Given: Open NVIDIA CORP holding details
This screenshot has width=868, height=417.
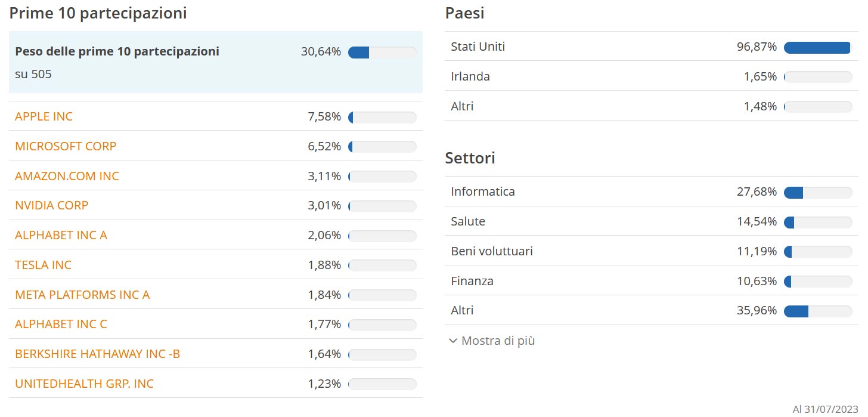Looking at the screenshot, I should [51, 205].
